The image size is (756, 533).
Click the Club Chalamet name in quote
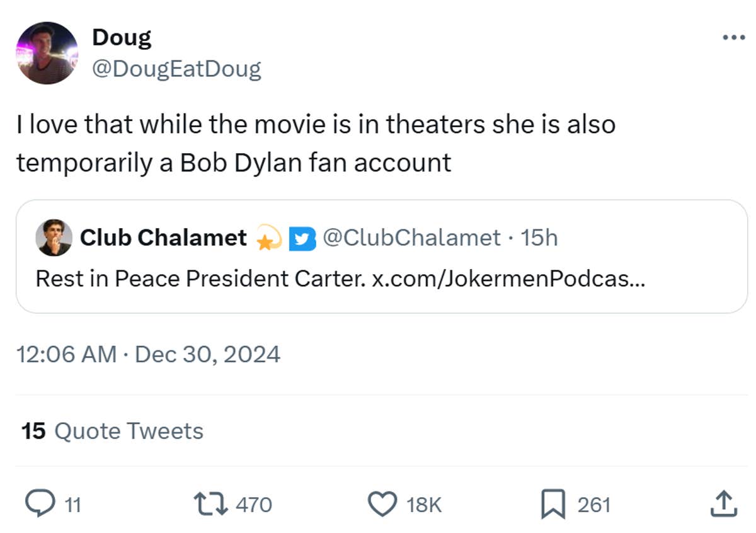click(x=163, y=238)
